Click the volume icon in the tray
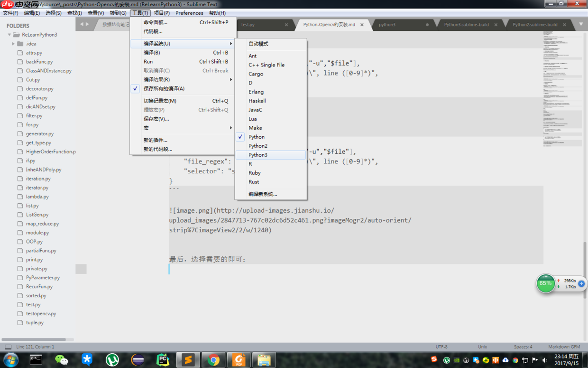This screenshot has width=588, height=368. [544, 360]
